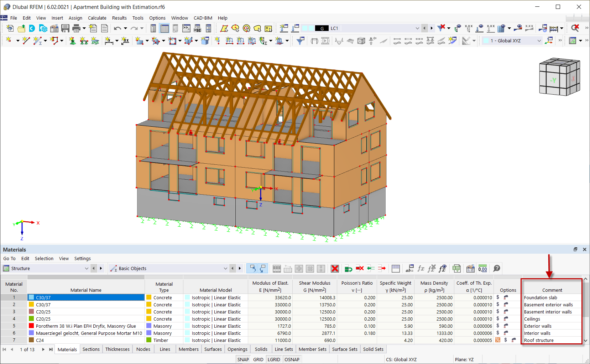Open the Global XYZ coordinate system dropdown
Image resolution: width=590 pixels, height=364 pixels.
[x=512, y=41]
